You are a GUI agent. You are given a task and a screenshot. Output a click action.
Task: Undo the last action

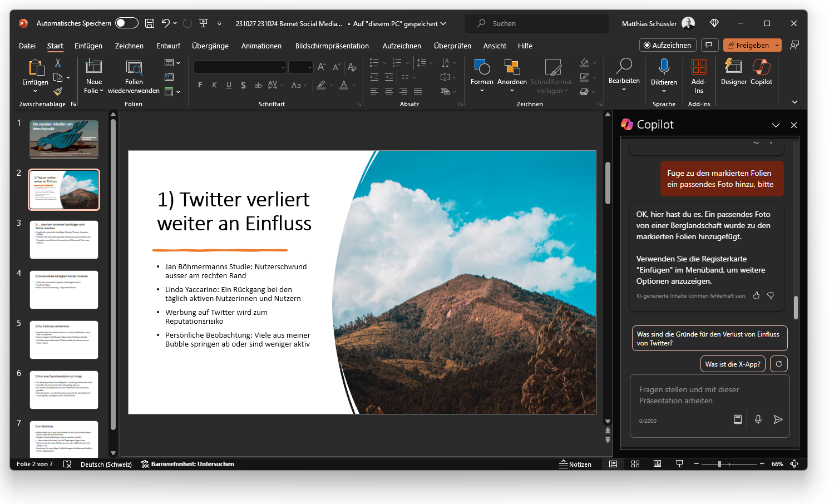[x=165, y=23]
